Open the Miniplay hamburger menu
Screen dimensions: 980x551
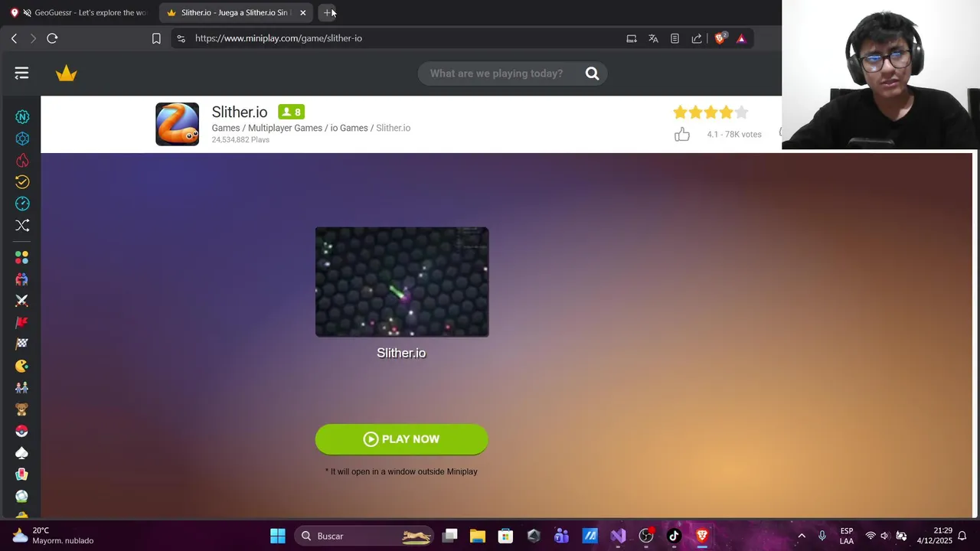(21, 73)
